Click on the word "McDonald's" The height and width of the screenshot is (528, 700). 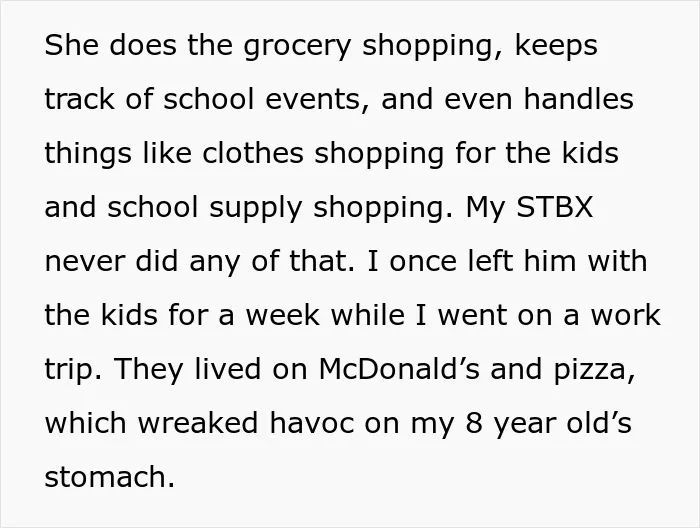pyautogui.click(x=399, y=369)
